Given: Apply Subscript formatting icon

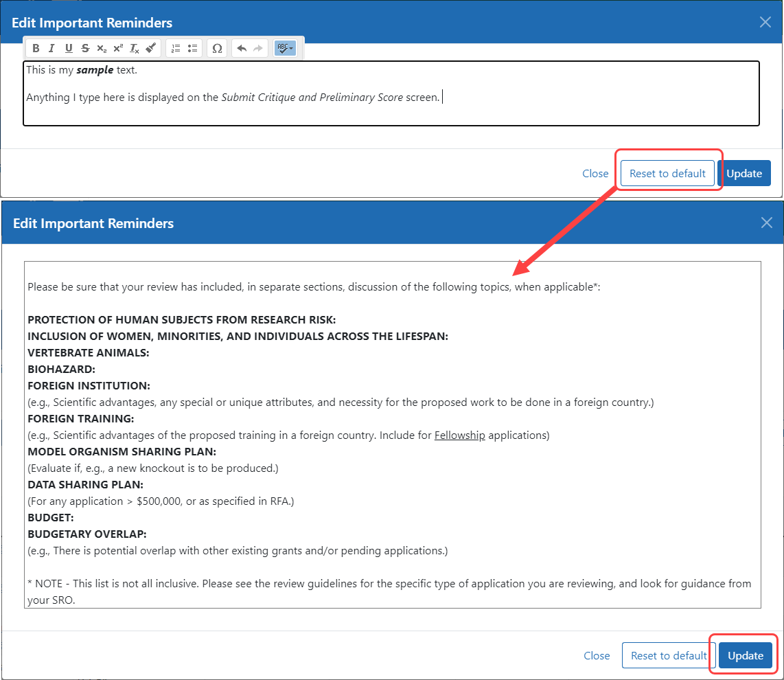Looking at the screenshot, I should (x=102, y=48).
